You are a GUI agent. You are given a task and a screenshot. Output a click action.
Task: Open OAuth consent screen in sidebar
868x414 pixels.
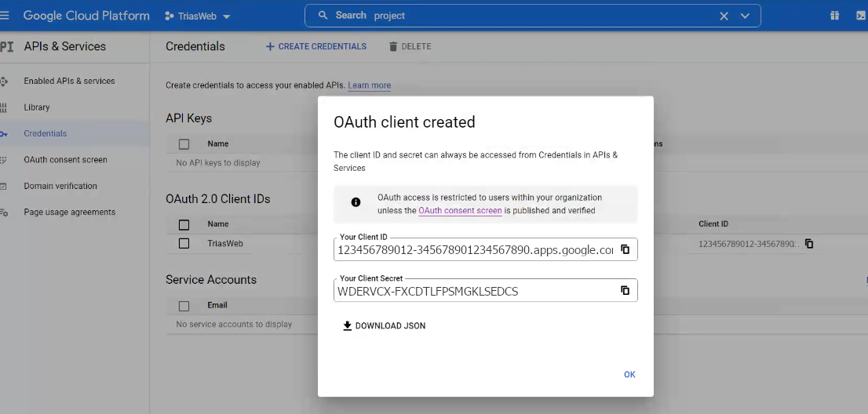pyautogui.click(x=65, y=160)
